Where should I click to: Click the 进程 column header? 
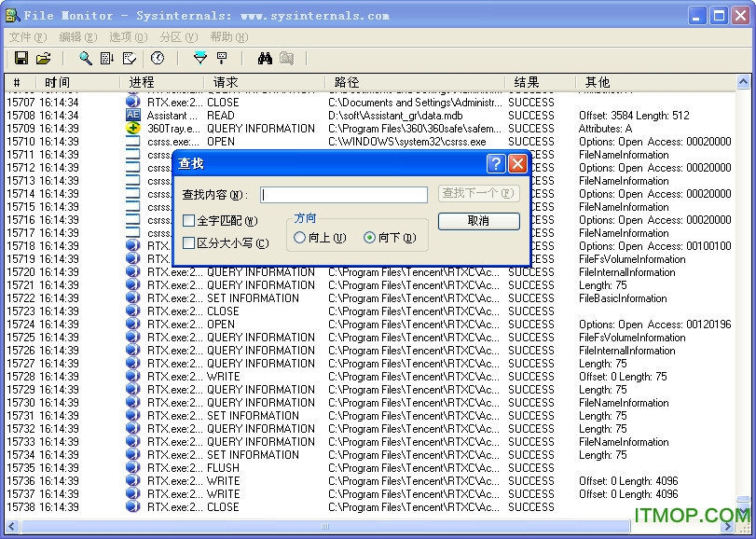tap(162, 82)
